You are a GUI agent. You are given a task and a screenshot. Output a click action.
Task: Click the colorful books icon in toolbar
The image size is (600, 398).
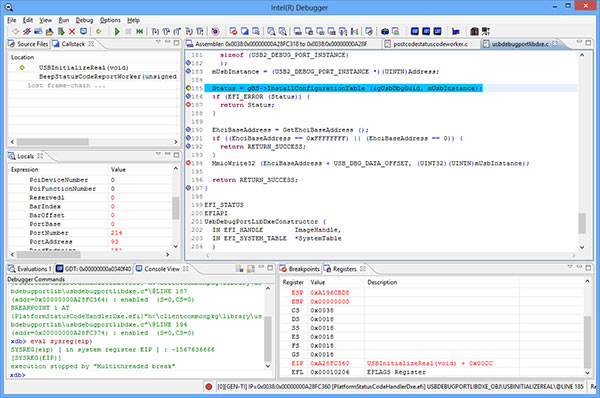(474, 31)
